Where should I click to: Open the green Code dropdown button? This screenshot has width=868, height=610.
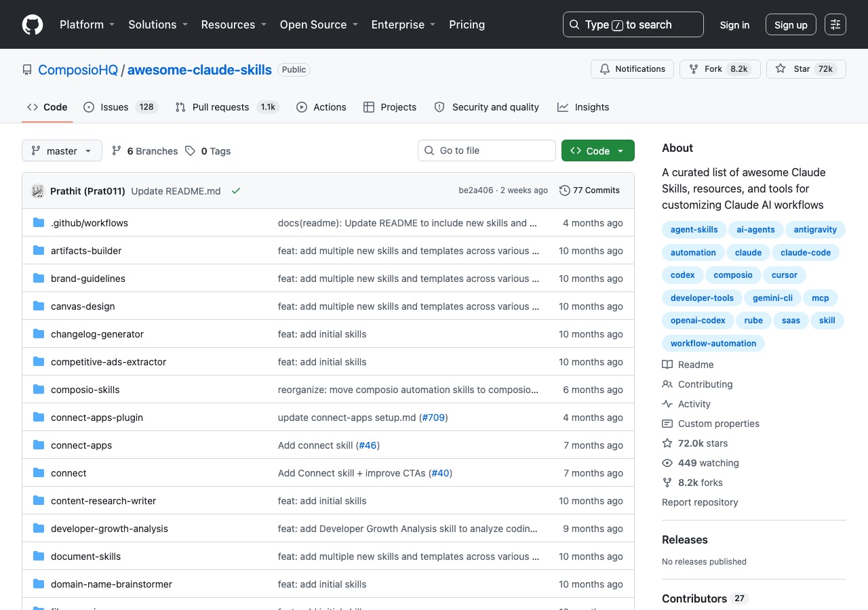click(x=598, y=150)
